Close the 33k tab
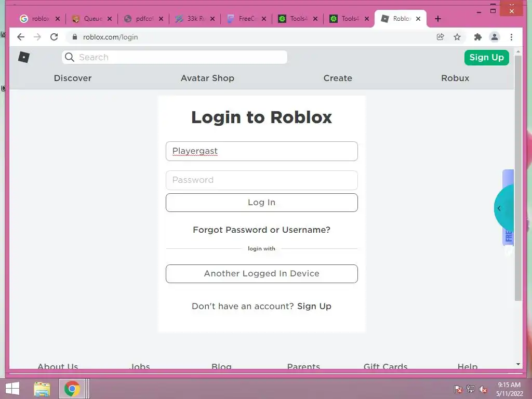The image size is (532, 399). 212,19
